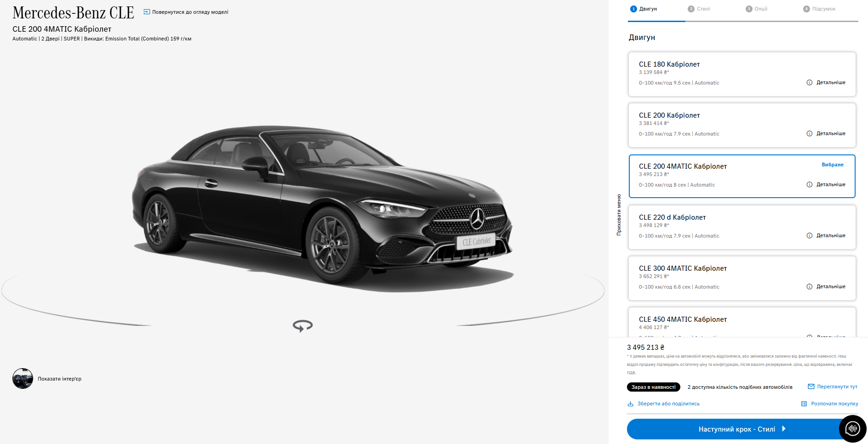Choose the CLE 450 4MATIC Кабріолет engine

point(742,322)
